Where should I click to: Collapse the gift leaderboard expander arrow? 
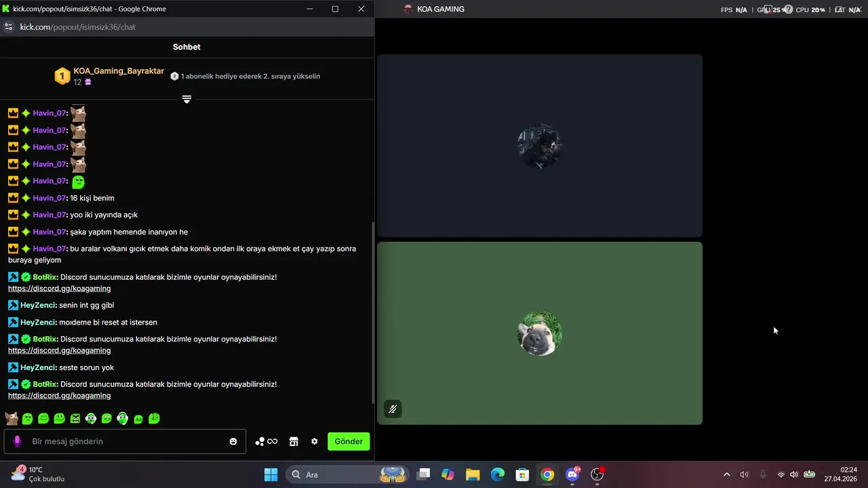pyautogui.click(x=186, y=99)
